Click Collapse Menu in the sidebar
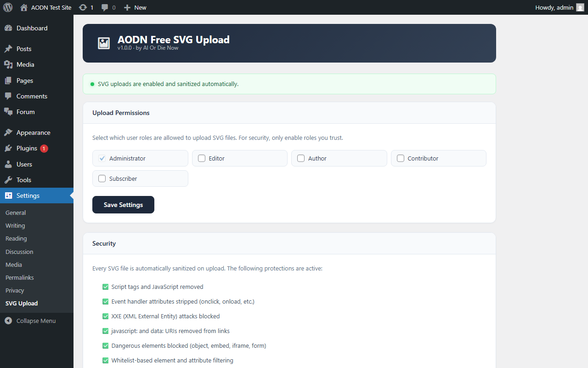The height and width of the screenshot is (368, 588). pyautogui.click(x=37, y=321)
